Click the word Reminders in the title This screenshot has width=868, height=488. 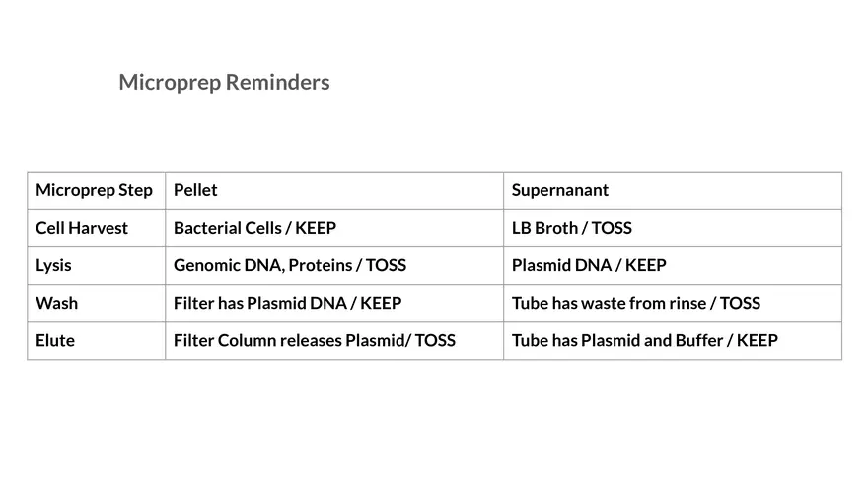point(277,83)
